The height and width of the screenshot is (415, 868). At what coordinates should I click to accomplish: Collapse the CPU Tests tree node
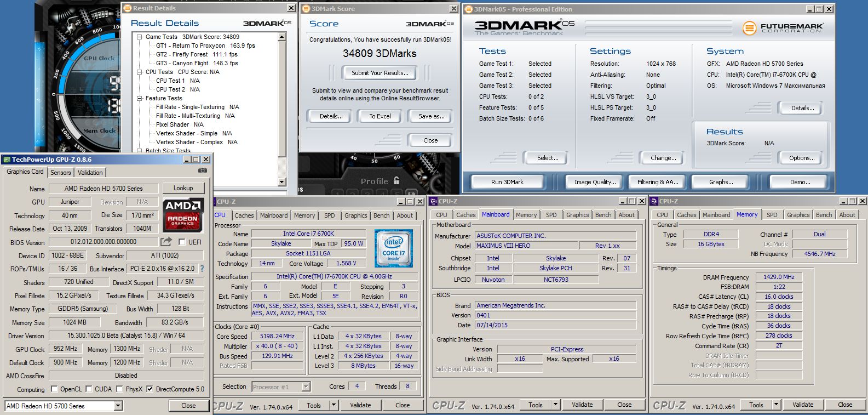point(140,72)
